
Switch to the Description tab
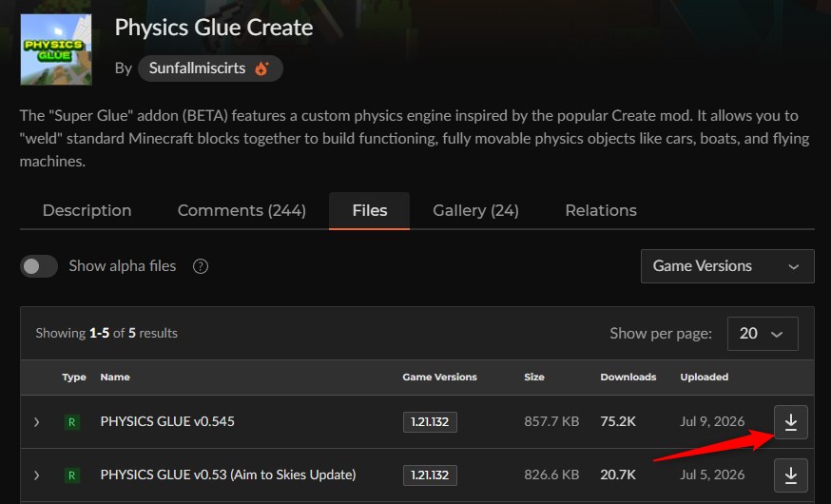tap(87, 210)
